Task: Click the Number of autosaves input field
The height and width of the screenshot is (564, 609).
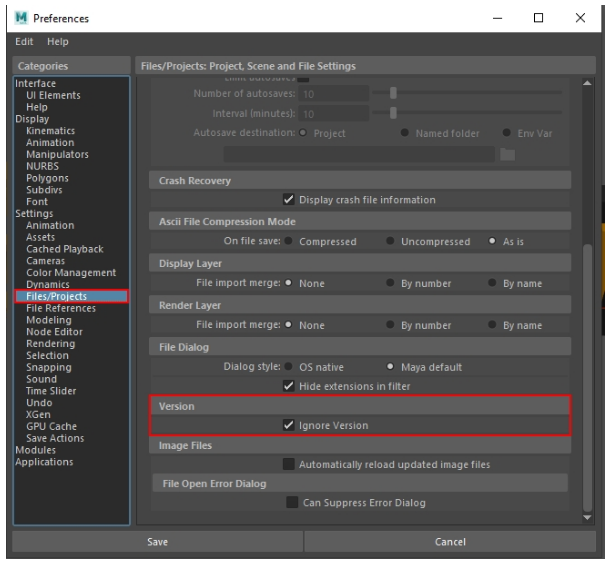Action: click(x=334, y=94)
